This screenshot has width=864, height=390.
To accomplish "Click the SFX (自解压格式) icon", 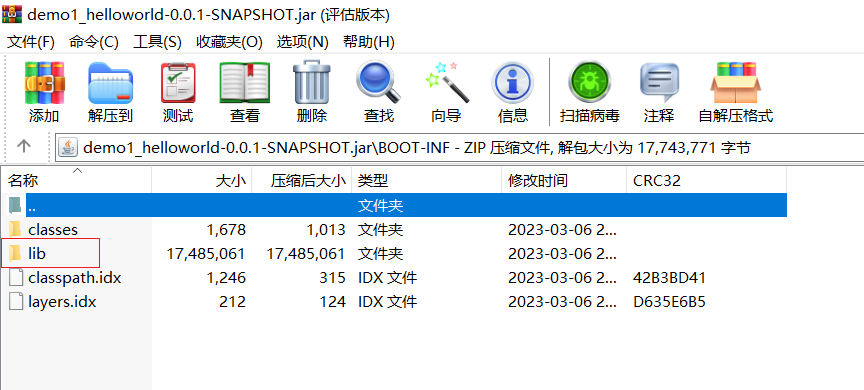I will [736, 91].
